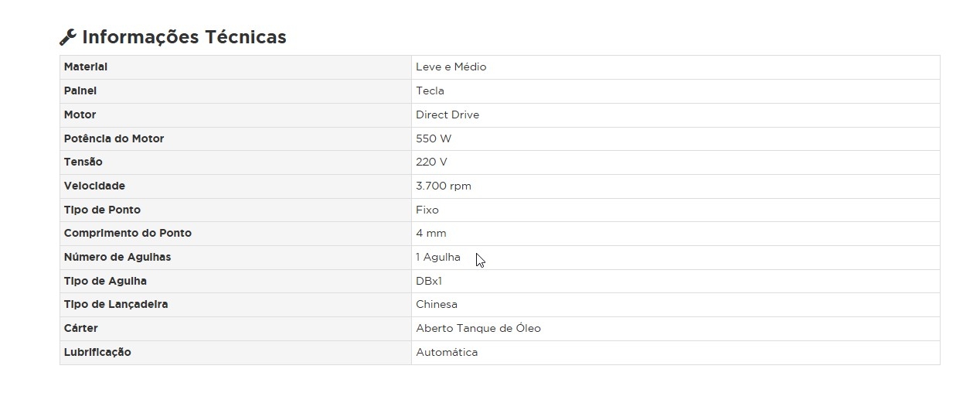980x393 pixels.
Task: Select the Tipo de Lançadeira label
Action: click(x=116, y=304)
